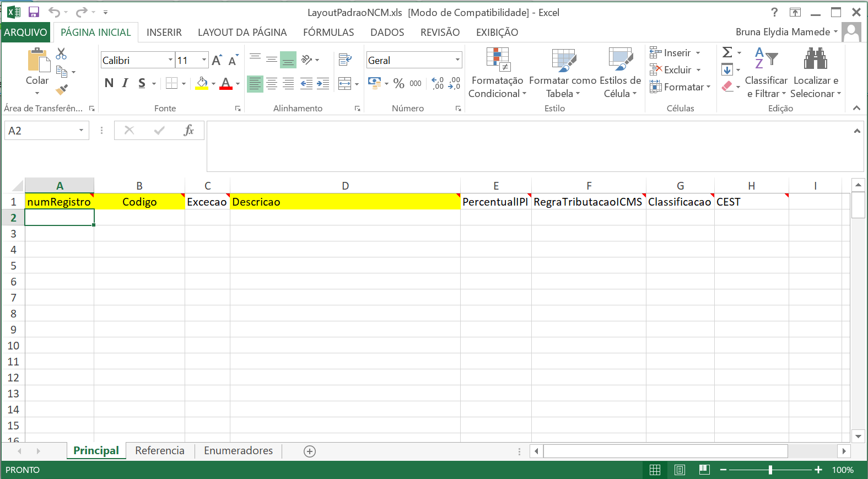Switch to REVISÃO ribbon tab

click(440, 32)
